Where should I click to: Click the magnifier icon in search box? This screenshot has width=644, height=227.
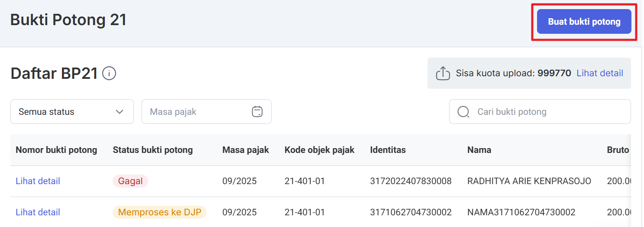tap(463, 112)
